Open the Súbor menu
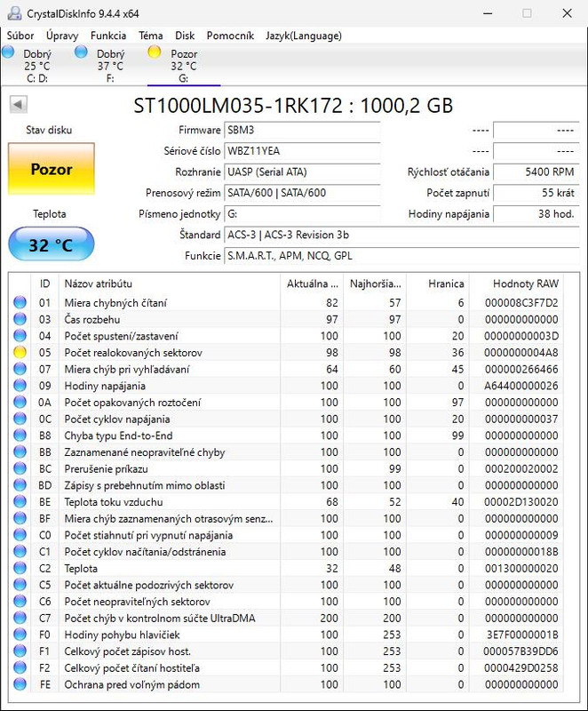 [20, 36]
